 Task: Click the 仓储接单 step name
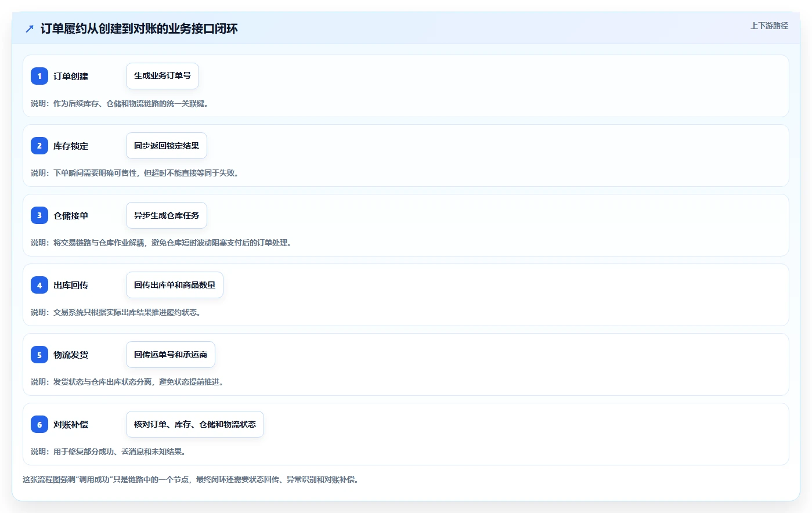click(71, 215)
